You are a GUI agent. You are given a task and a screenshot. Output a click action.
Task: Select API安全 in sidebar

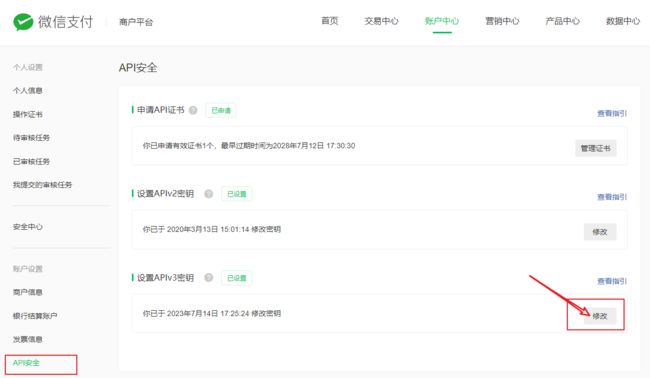[x=26, y=363]
